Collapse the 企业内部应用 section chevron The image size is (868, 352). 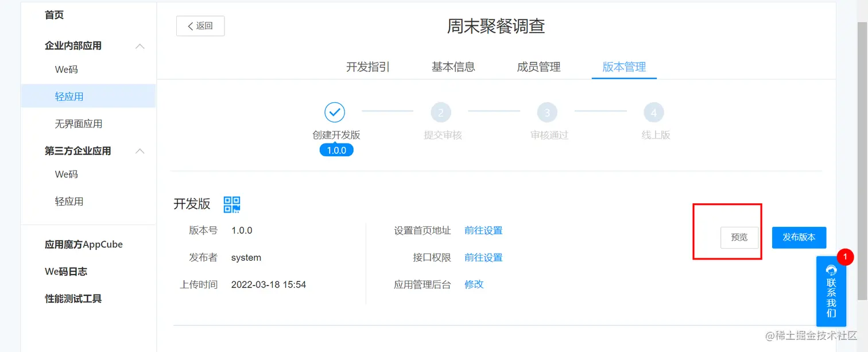[x=139, y=46]
